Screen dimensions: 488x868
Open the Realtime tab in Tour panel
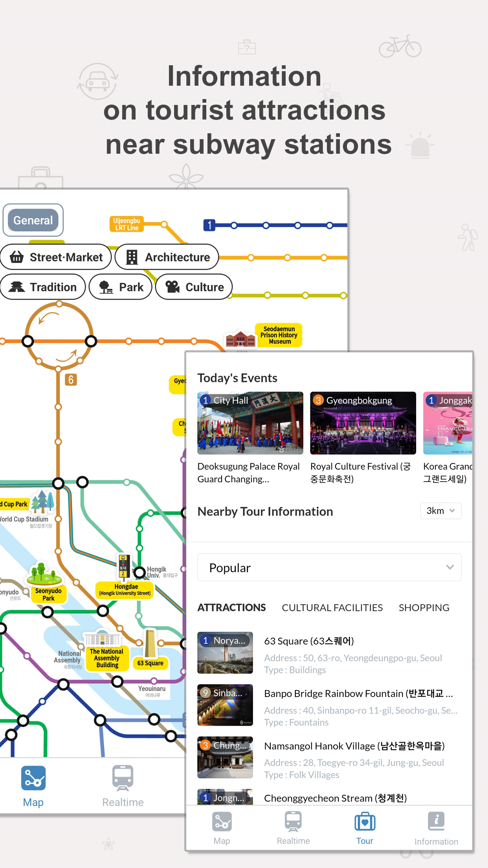(x=293, y=828)
